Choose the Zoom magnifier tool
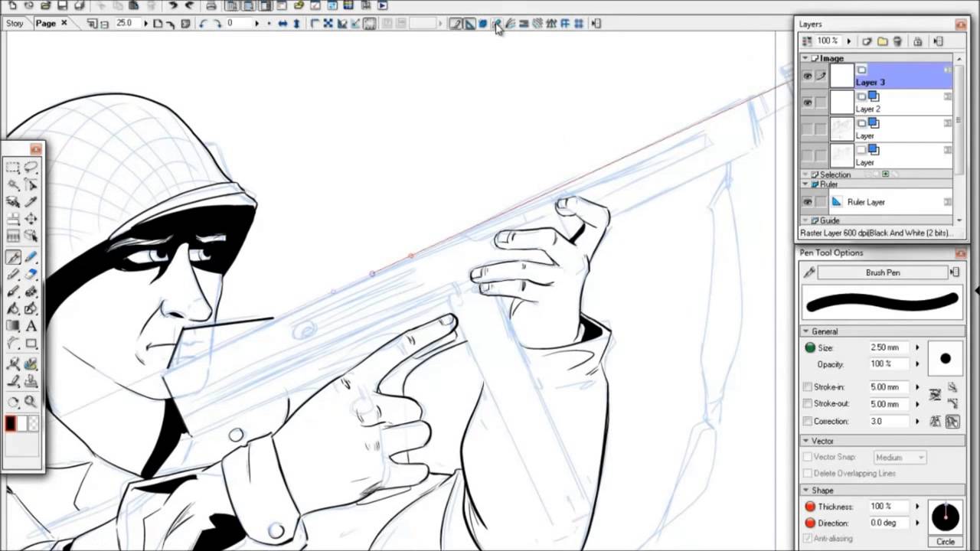This screenshot has width=980, height=551. coord(31,401)
